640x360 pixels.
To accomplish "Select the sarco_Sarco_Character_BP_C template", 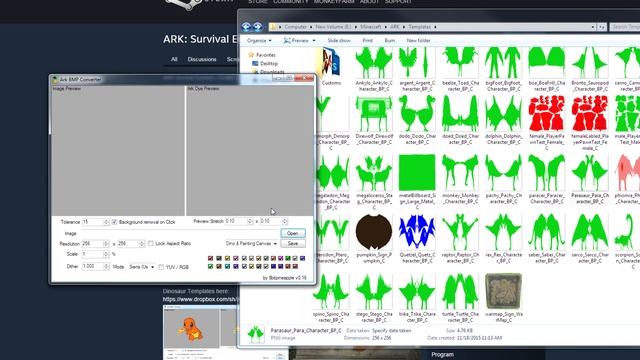I will tap(590, 238).
